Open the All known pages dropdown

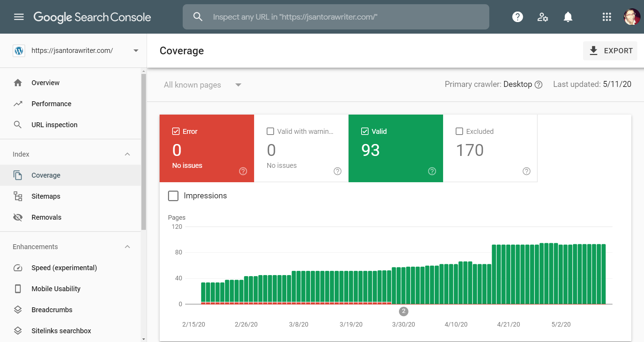(202, 84)
